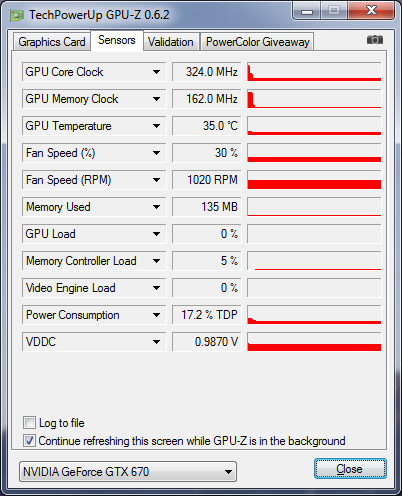Toggle Continue refreshing in background checkbox

pos(29,441)
